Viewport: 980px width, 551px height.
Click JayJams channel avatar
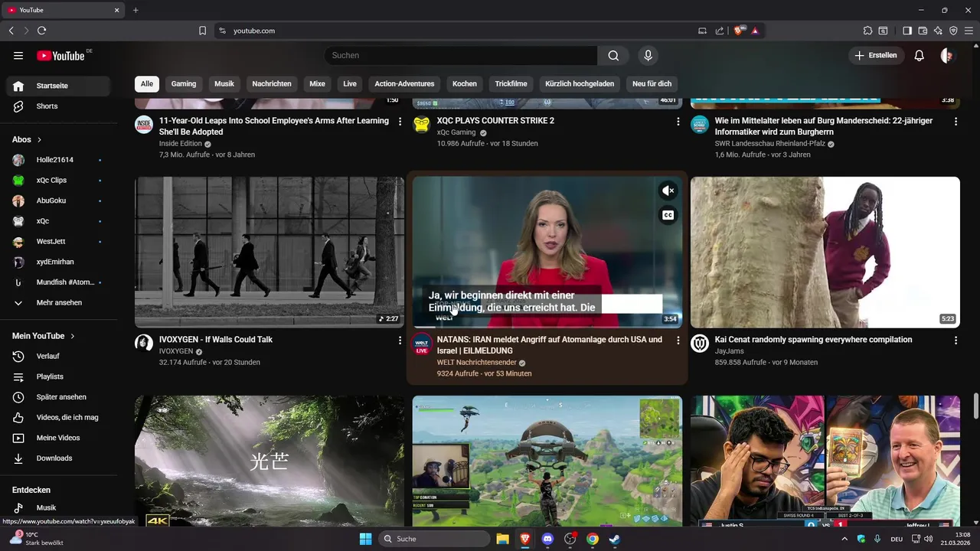(700, 344)
